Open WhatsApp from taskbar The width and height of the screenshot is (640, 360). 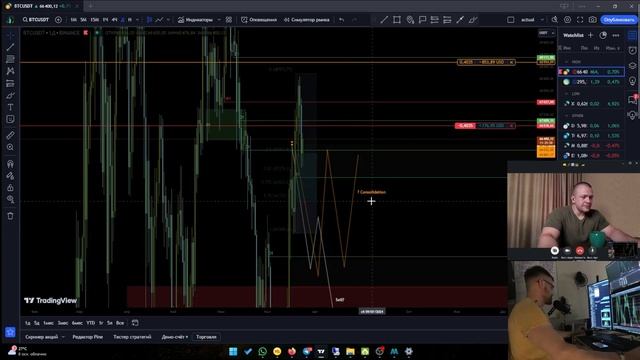[x=262, y=351]
